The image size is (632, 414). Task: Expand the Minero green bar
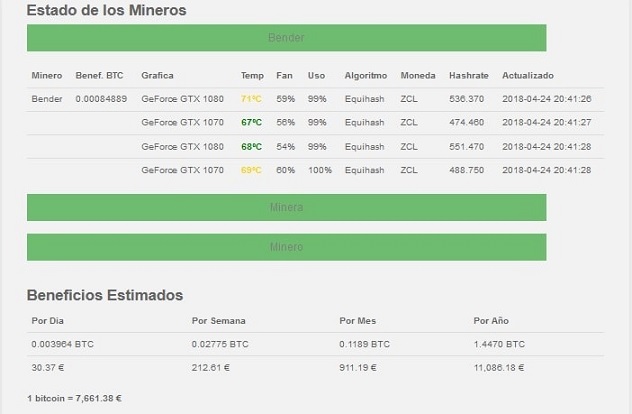(x=287, y=247)
